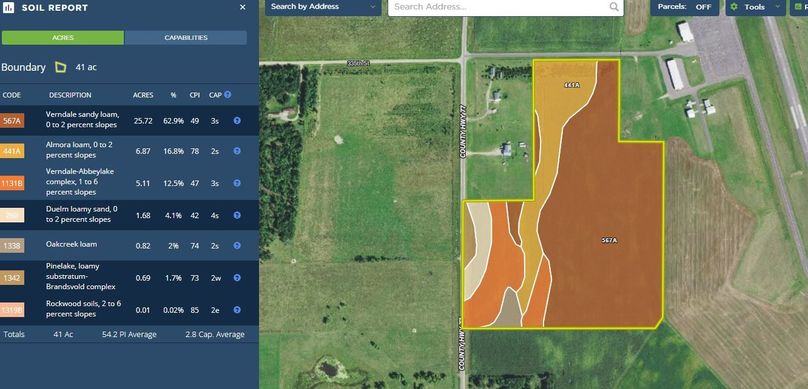This screenshot has width=808, height=389.
Task: Click the 441A color swatch code
Action: pyautogui.click(x=12, y=151)
